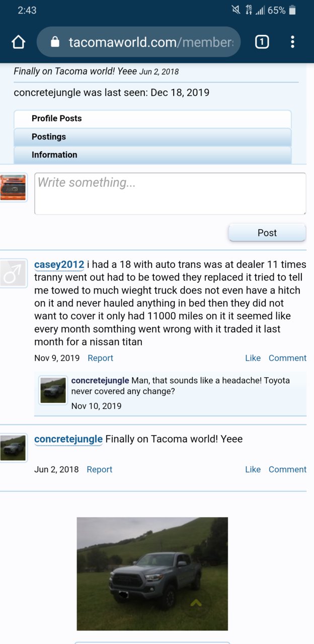Screen dimensions: 314x644
Task: Click the Post button
Action: (267, 233)
